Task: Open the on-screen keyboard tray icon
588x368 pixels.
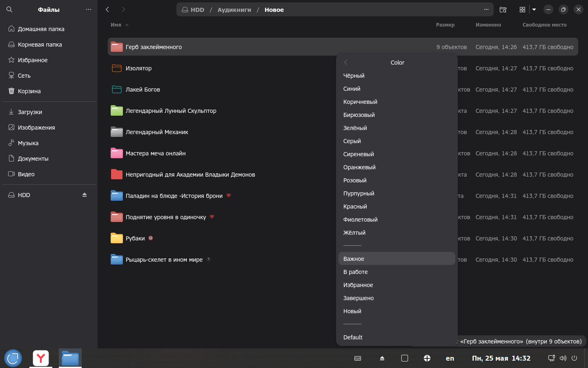Action: pos(358,358)
